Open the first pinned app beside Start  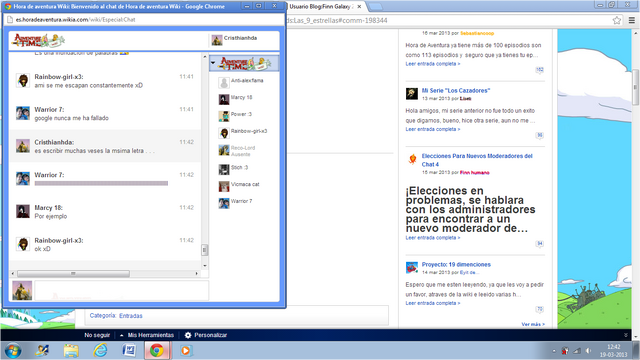point(42,351)
